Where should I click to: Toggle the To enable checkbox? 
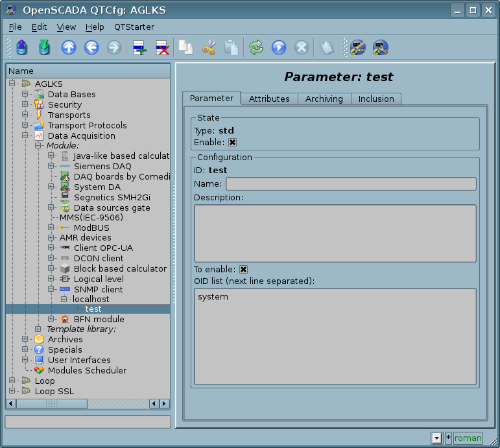click(x=244, y=269)
